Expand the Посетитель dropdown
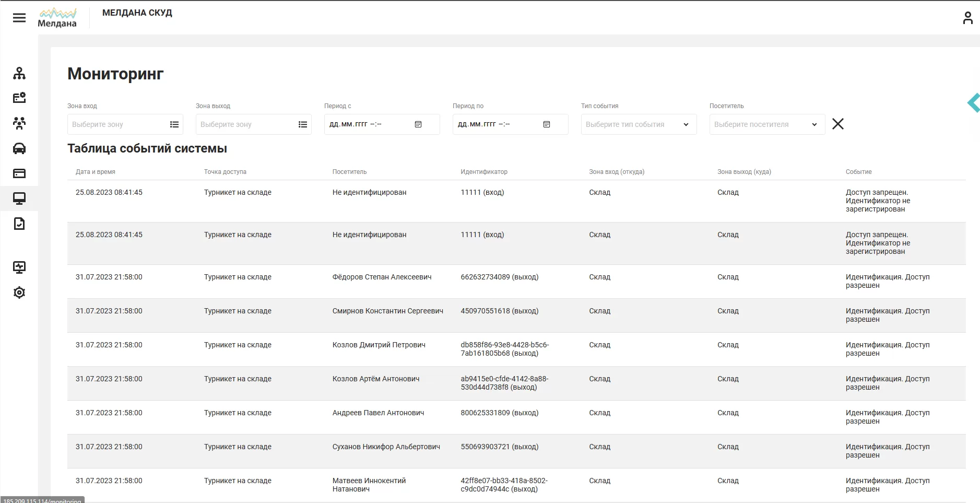 (x=767, y=124)
